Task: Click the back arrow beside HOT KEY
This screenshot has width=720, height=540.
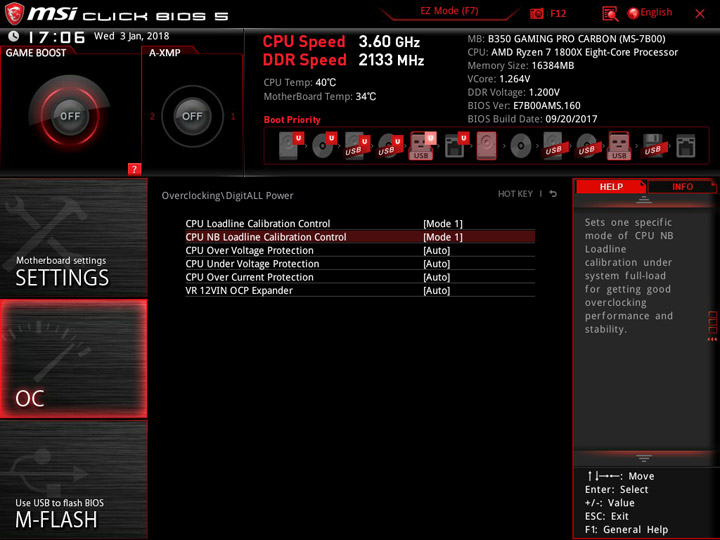Action: [553, 194]
